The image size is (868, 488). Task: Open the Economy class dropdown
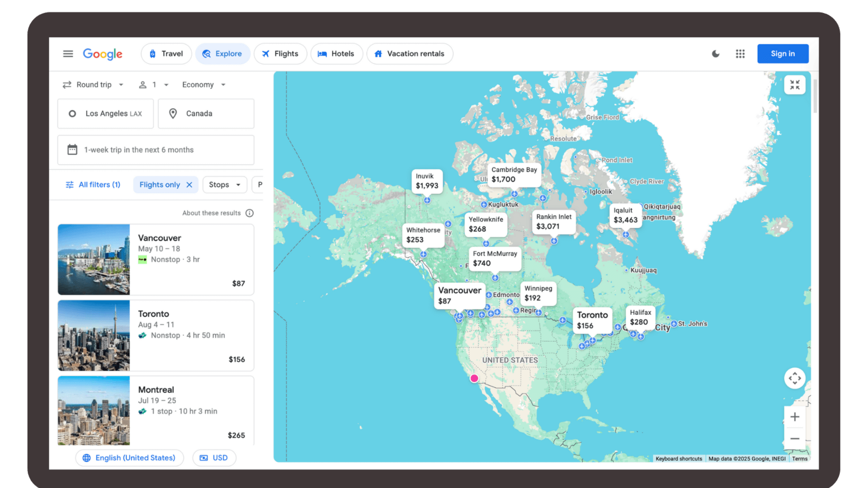click(x=204, y=84)
